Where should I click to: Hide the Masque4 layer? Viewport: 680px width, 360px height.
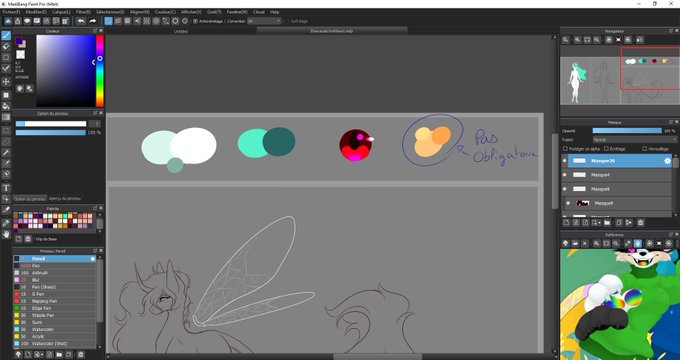pos(564,175)
